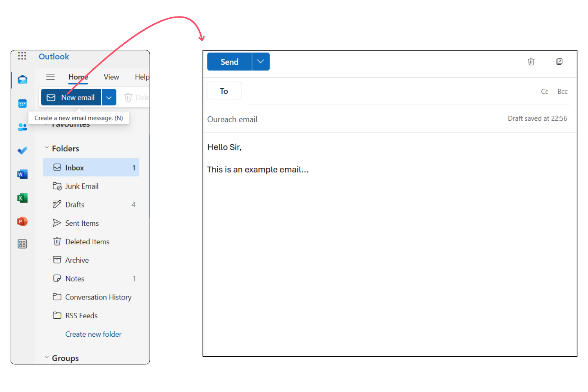This screenshot has height=392, width=588.
Task: Select the To Do checkmark icon
Action: (x=22, y=150)
